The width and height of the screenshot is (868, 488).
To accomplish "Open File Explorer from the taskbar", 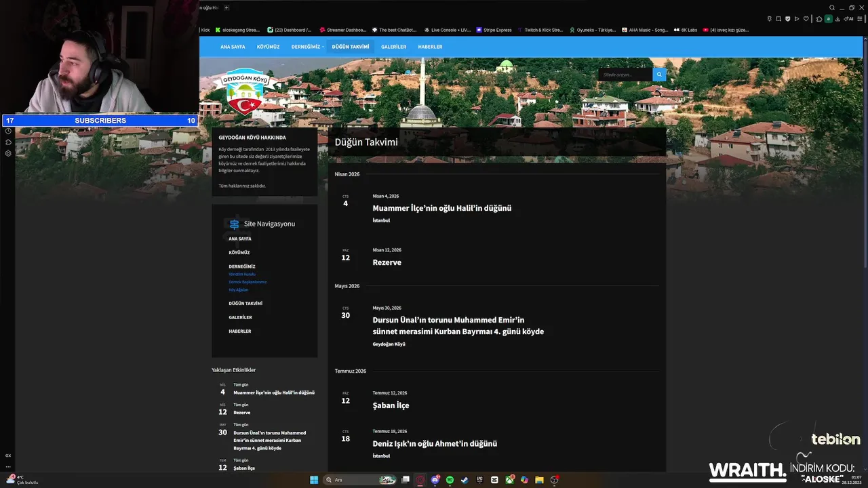I will 539,480.
